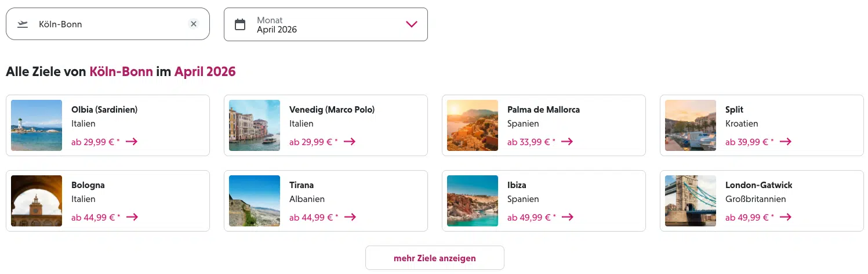Viewport: 868px width, 274px height.
Task: Open Olbia (Sardinien) destination thumbnail
Action: click(x=37, y=125)
